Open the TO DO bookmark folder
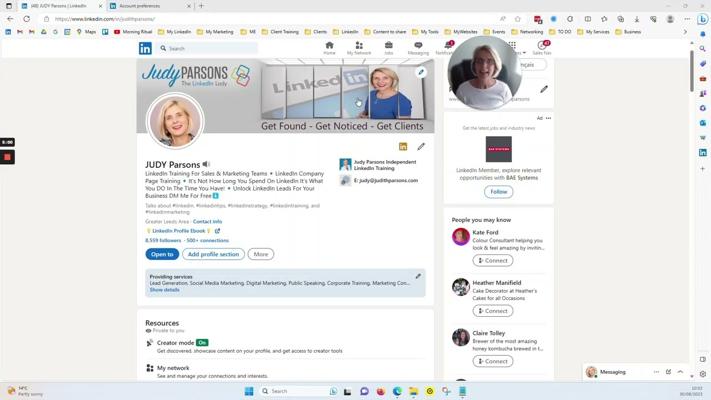This screenshot has width=711, height=400. (560, 32)
